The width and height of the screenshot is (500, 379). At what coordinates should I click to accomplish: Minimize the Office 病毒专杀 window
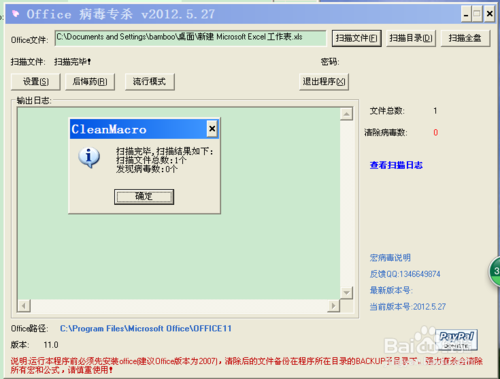466,14
